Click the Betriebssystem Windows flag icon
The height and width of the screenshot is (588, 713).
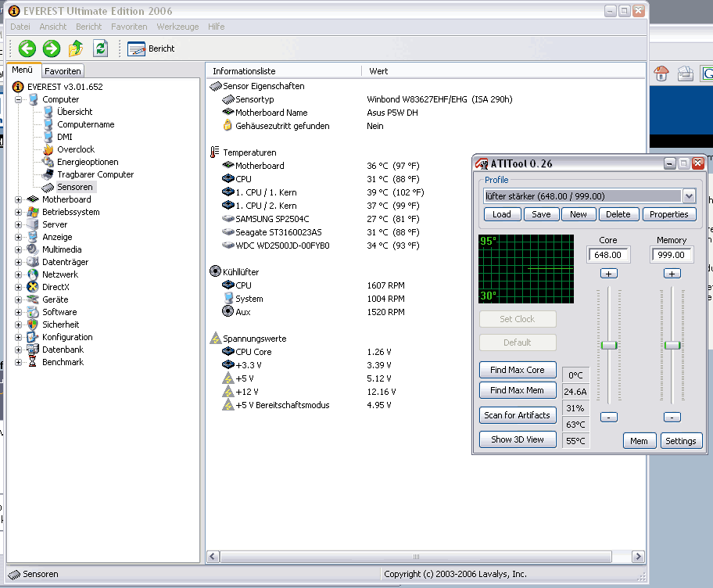[33, 212]
